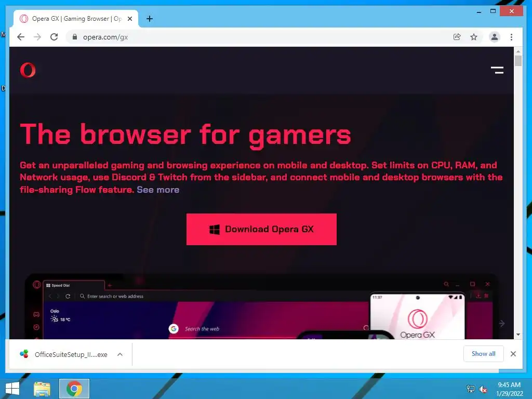Click the taskbar clock showing 9:45 AM
This screenshot has width=532, height=399.
coord(509,389)
